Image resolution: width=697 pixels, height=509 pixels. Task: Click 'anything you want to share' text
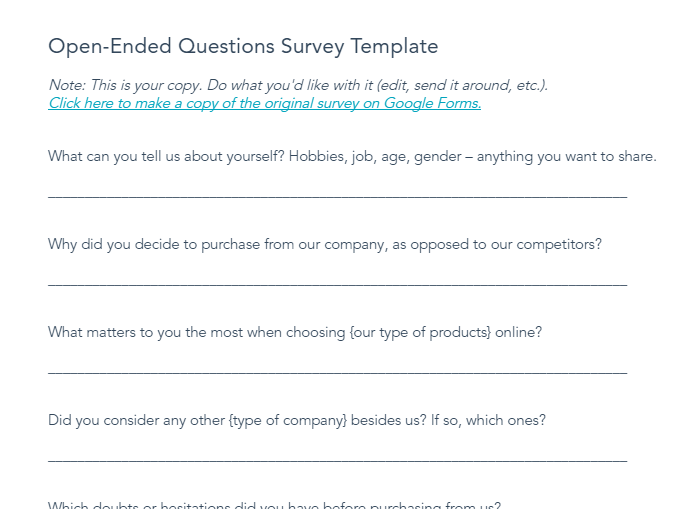pos(566,156)
